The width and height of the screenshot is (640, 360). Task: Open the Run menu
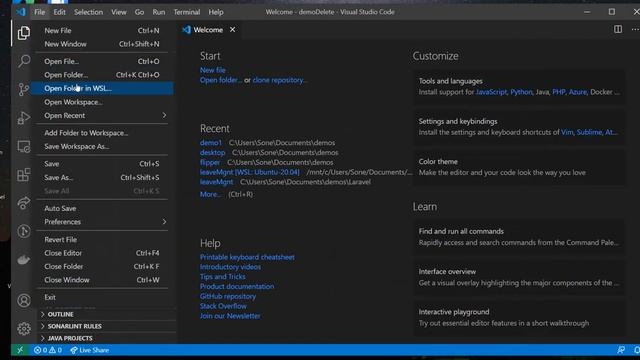[159, 12]
